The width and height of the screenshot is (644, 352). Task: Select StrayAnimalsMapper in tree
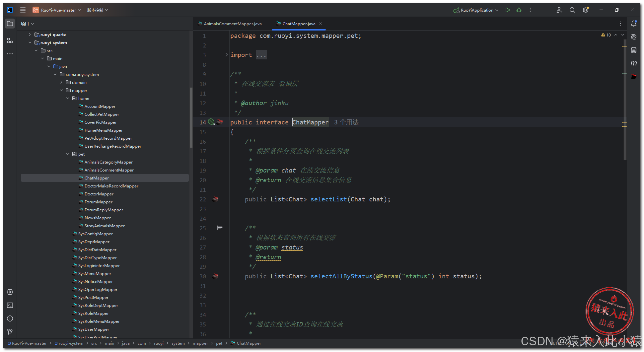(x=105, y=226)
